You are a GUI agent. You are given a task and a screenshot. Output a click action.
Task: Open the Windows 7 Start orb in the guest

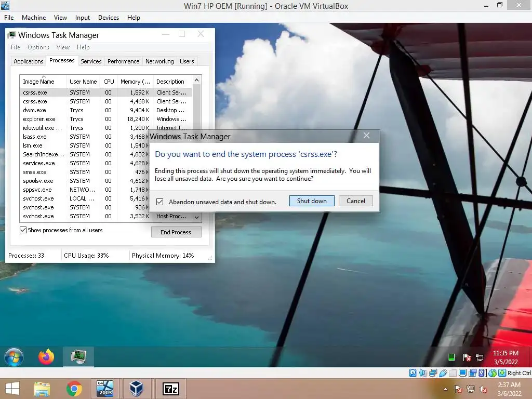pos(14,357)
